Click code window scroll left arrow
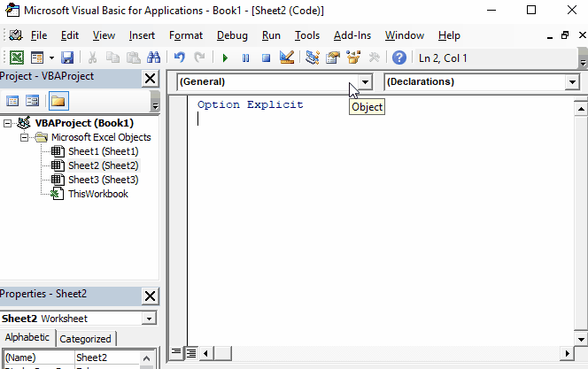The width and height of the screenshot is (588, 369). point(205,353)
